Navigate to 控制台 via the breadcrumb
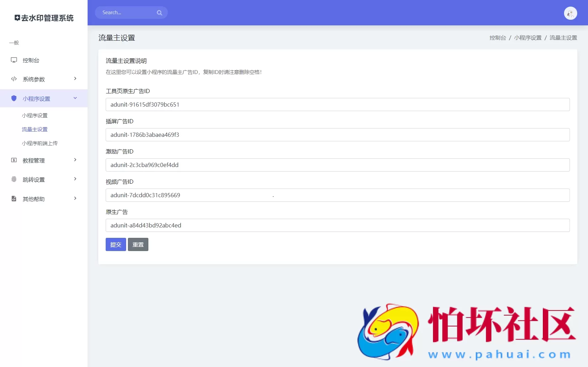Screen dimensions: 588x367 pyautogui.click(x=498, y=38)
